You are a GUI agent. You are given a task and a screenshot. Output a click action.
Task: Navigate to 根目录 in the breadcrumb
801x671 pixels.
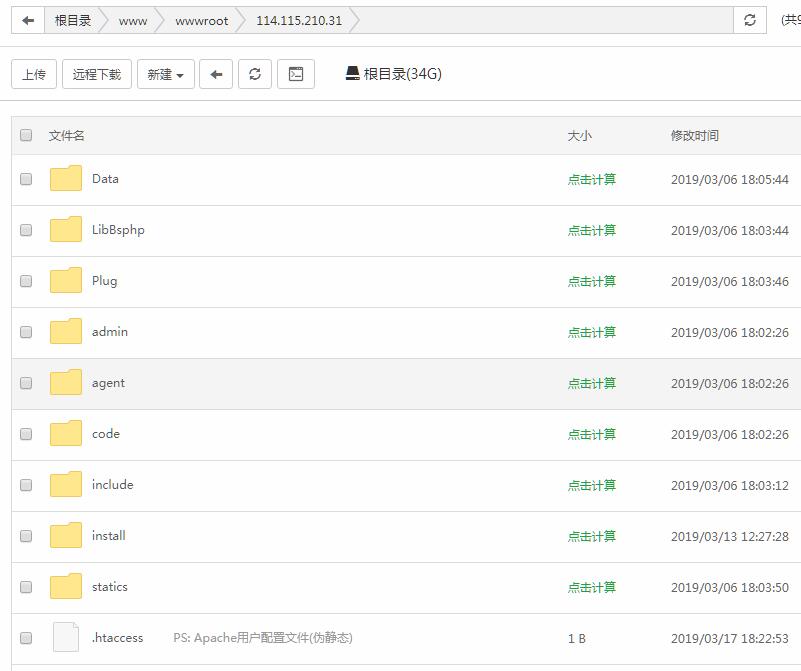[73, 20]
